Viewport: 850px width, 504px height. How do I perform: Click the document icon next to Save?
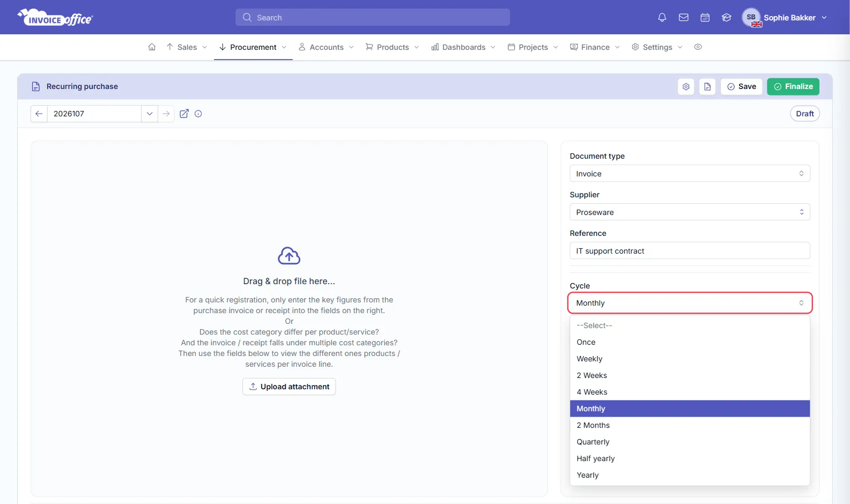pos(707,87)
